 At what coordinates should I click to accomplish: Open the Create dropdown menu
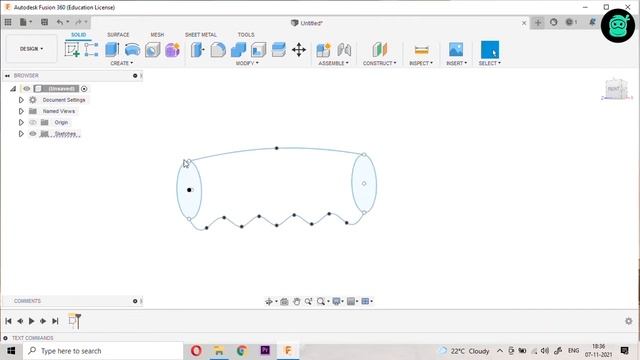[x=122, y=63]
